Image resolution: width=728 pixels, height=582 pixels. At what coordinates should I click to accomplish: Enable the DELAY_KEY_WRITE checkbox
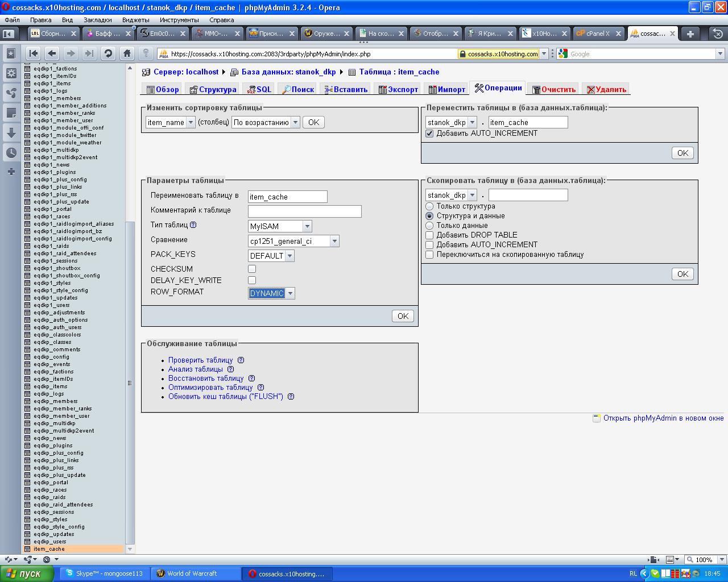[252, 280]
